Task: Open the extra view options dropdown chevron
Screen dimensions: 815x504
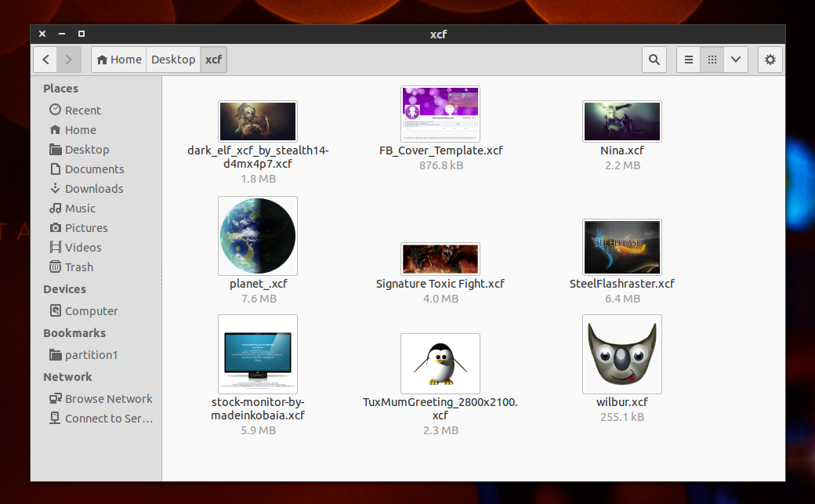Action: [735, 60]
